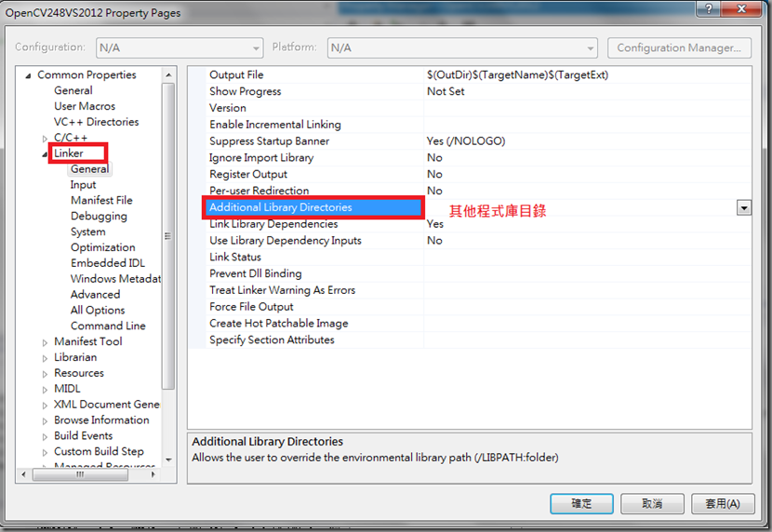Expand the Manifest Tool node

pyautogui.click(x=45, y=342)
